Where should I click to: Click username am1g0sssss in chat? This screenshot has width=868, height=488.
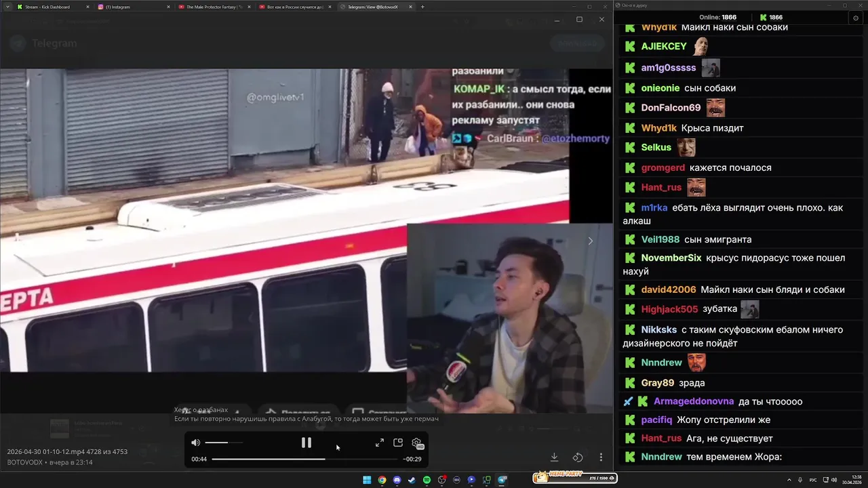[x=669, y=68]
